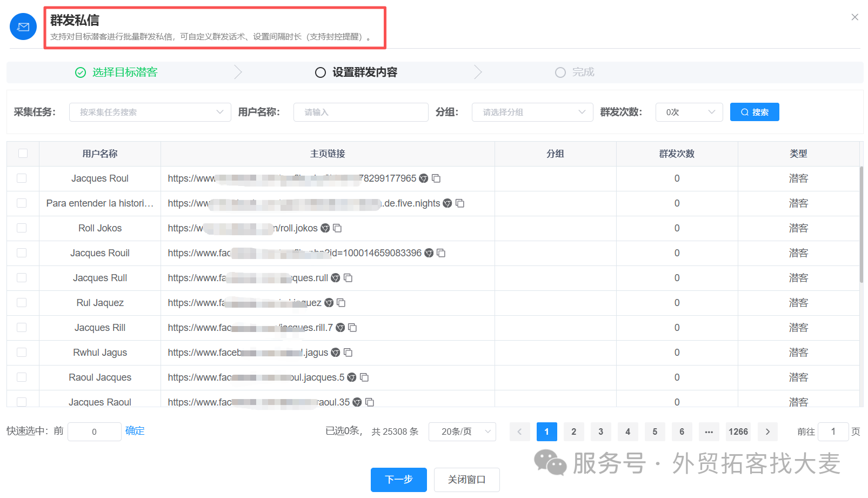Open Jacques Raoul link in browser

[357, 402]
